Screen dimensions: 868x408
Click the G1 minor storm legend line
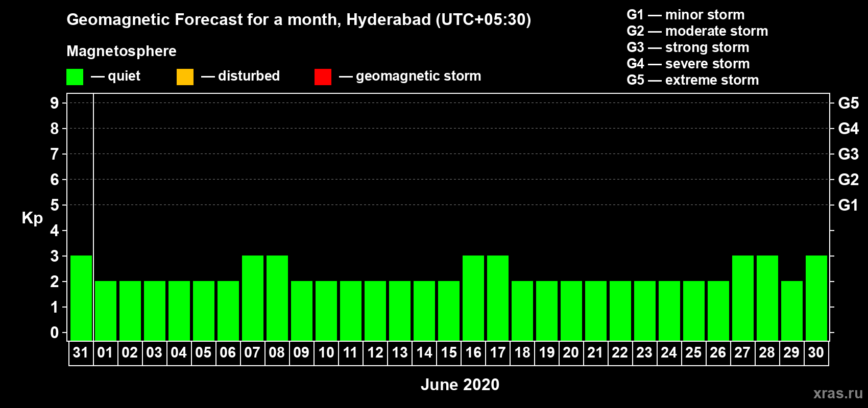[686, 15]
